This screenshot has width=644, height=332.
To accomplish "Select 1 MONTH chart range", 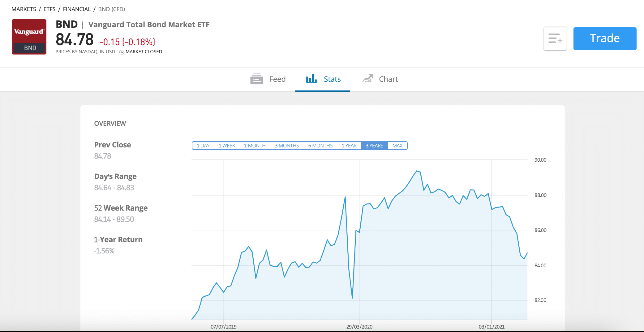I will (x=255, y=146).
